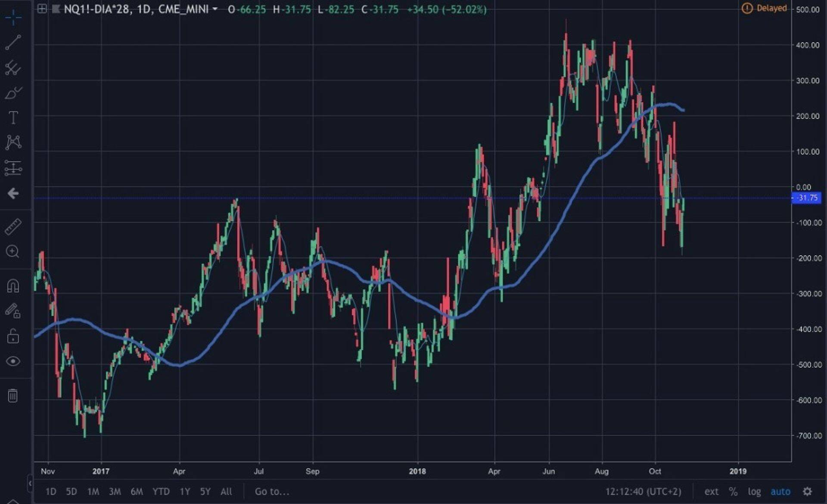Open the patterns tool
Image resolution: width=827 pixels, height=504 pixels.
(13, 142)
